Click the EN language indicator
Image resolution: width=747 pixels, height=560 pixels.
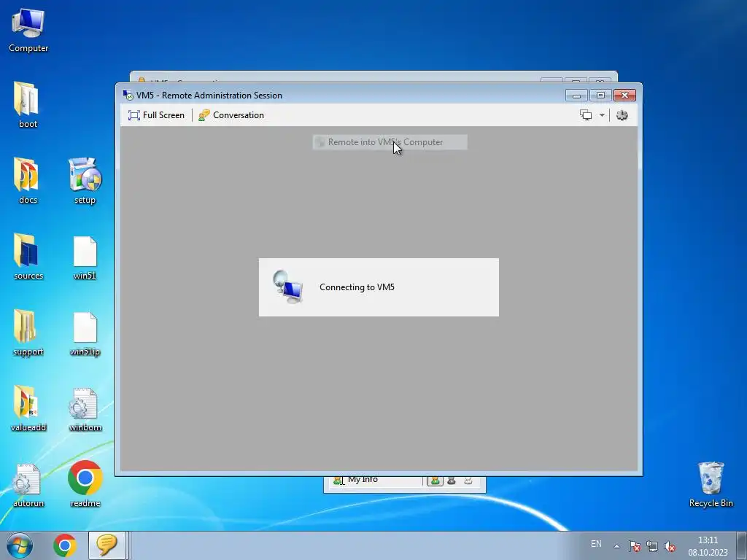(x=596, y=544)
